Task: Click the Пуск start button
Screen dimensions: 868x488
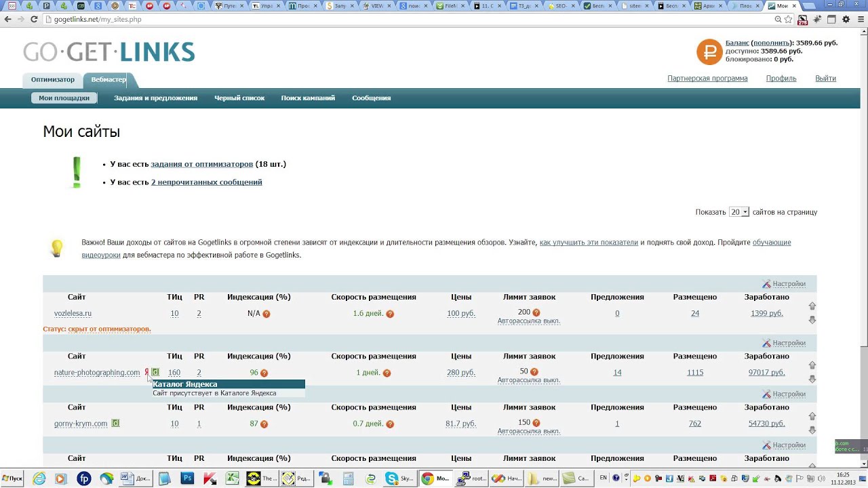Action: pyautogui.click(x=12, y=479)
